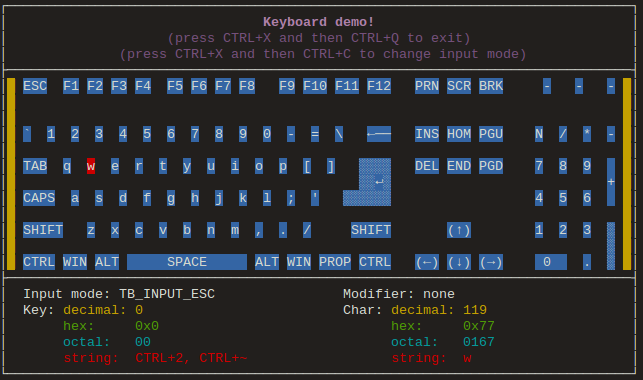Click the backtick key

27,134
